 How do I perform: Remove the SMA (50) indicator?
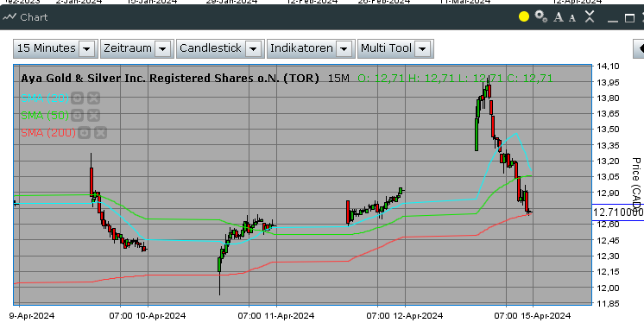[x=93, y=116]
